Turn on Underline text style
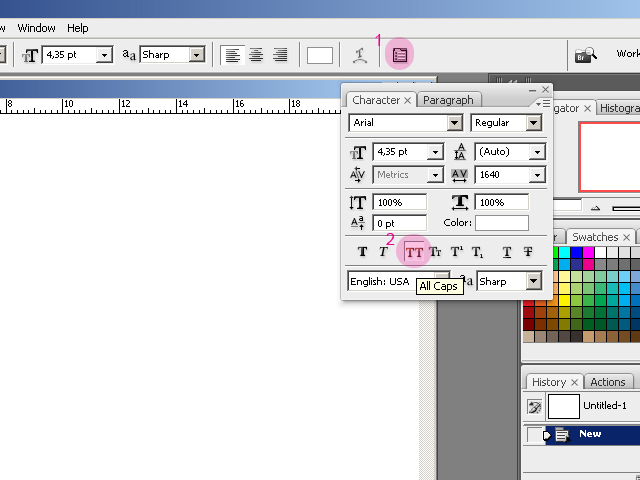Image resolution: width=640 pixels, height=480 pixels. pos(507,253)
